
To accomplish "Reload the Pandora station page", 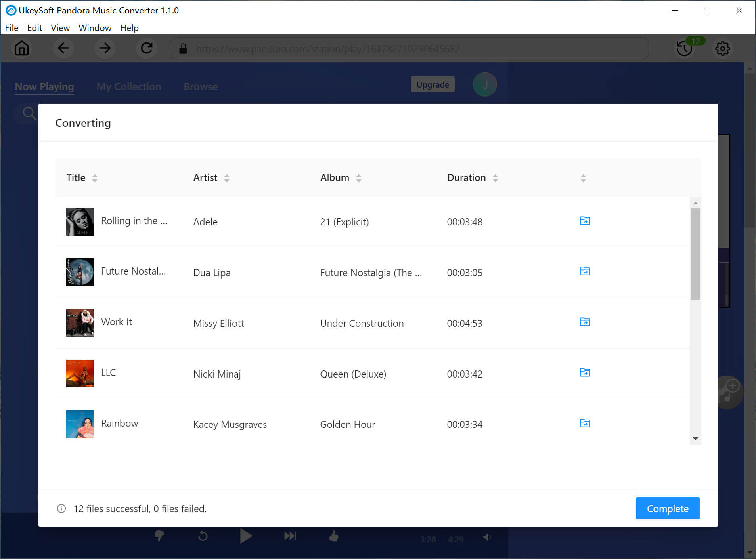I will (146, 48).
